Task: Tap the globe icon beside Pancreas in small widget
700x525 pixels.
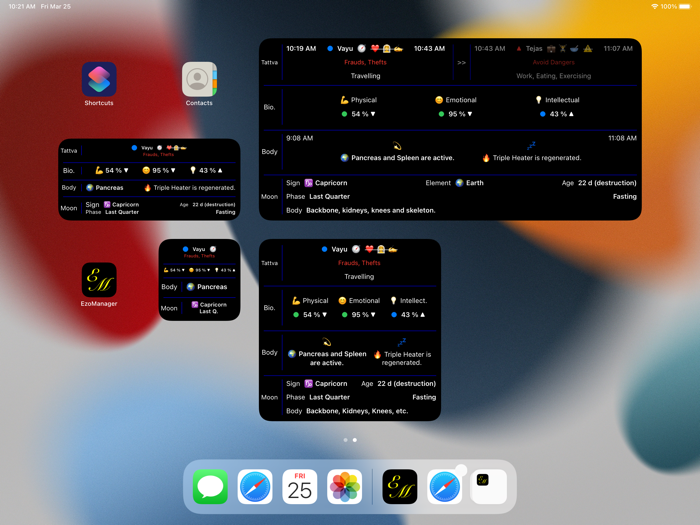Action: 191,287
